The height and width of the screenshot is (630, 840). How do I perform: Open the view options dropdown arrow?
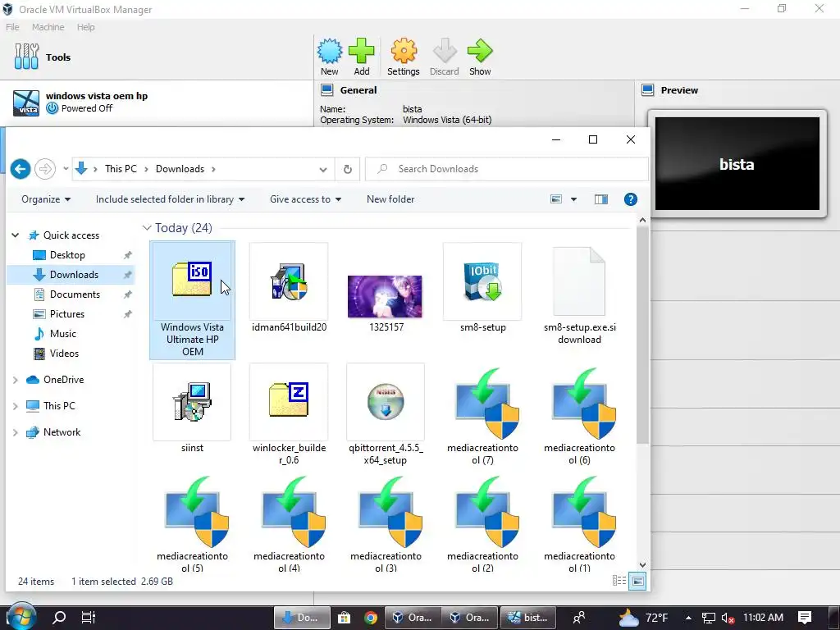(573, 199)
